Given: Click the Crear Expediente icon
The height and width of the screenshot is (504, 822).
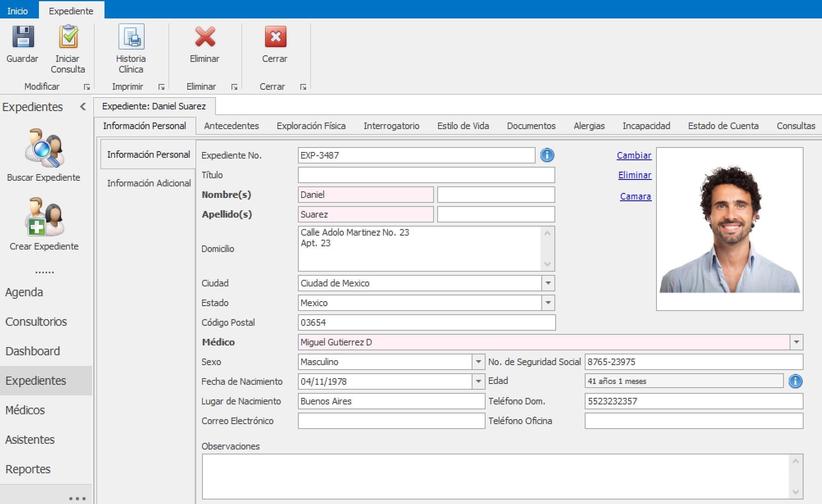Looking at the screenshot, I should [44, 217].
